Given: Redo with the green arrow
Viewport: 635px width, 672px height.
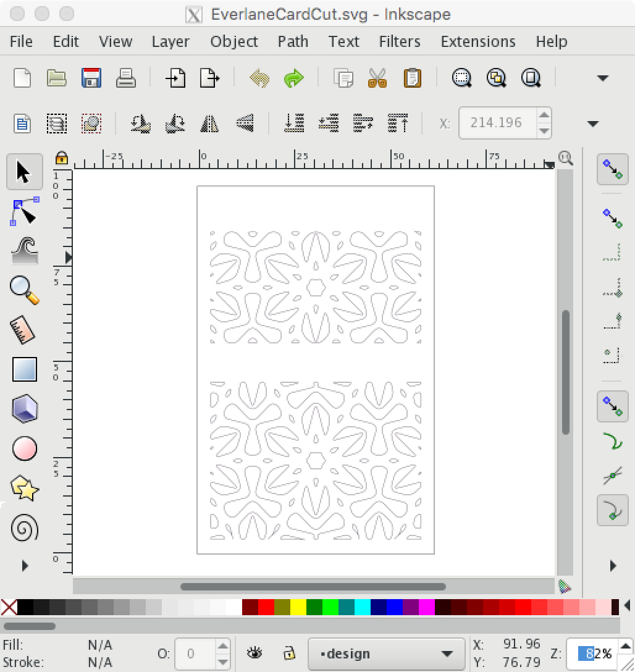Looking at the screenshot, I should (294, 78).
